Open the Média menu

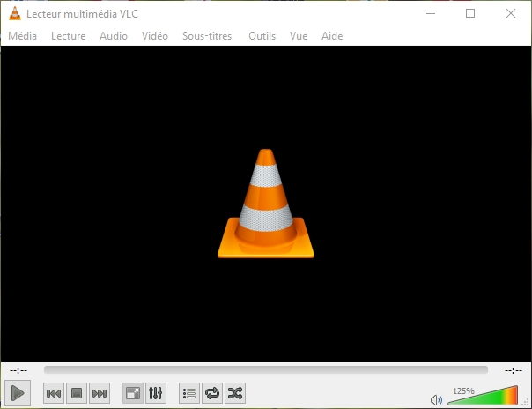[x=23, y=36]
